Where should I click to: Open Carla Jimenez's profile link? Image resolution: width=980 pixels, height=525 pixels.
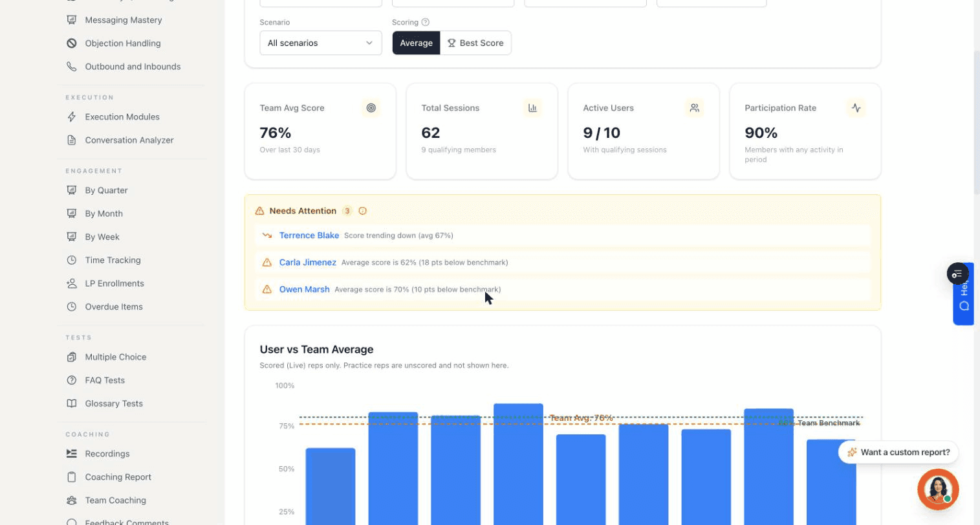[308, 263]
